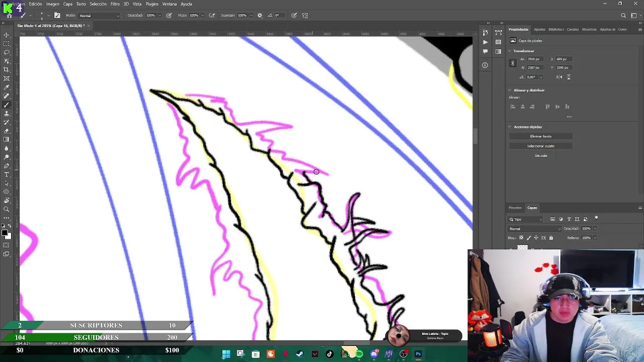Enable airbrush-style build-up effects
Viewport: 644px width, 362px height.
pos(212,16)
